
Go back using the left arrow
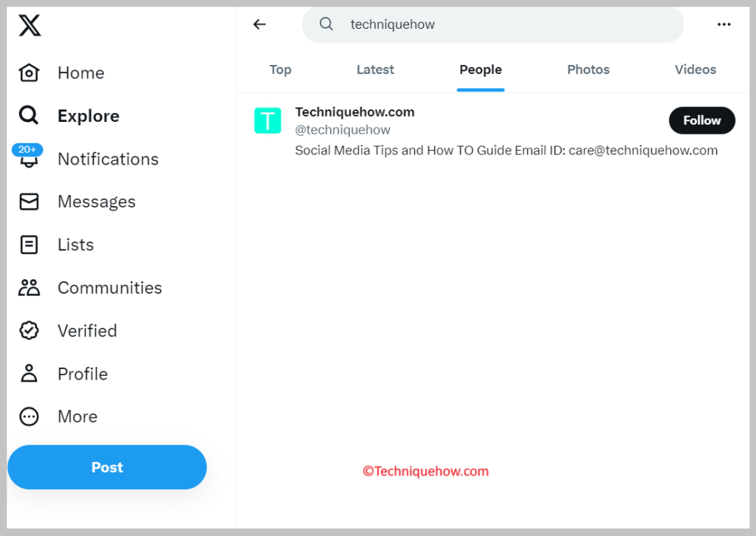[x=259, y=24]
